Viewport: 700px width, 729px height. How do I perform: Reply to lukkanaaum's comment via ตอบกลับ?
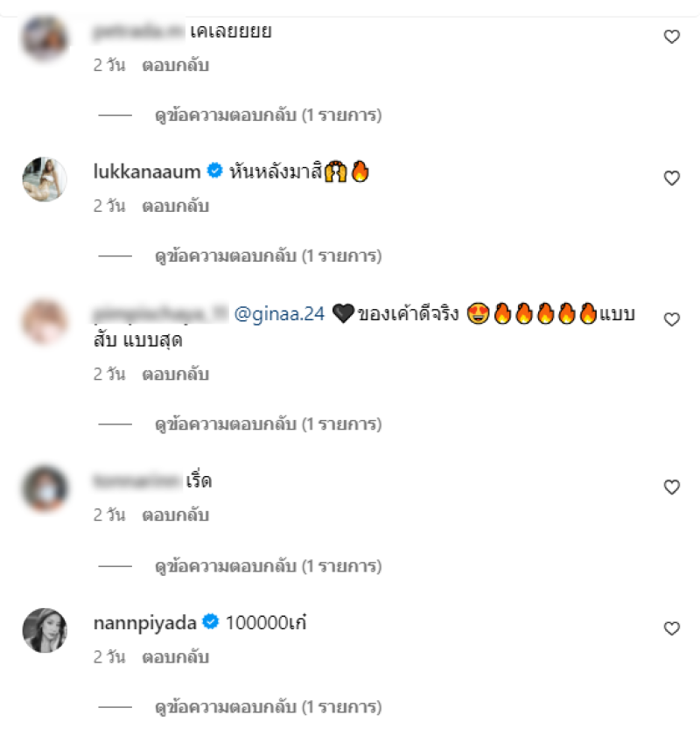coord(175,206)
